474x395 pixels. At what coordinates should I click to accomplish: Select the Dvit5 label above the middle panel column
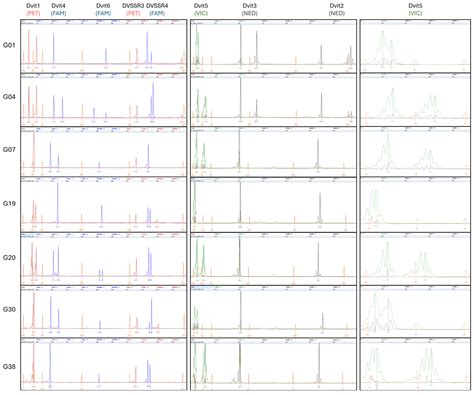(x=201, y=6)
